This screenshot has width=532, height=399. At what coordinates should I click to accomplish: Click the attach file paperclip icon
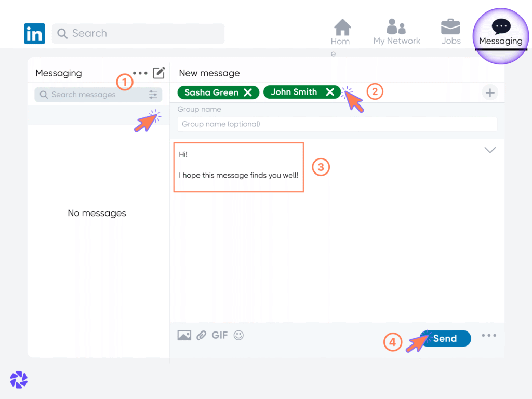pos(202,335)
